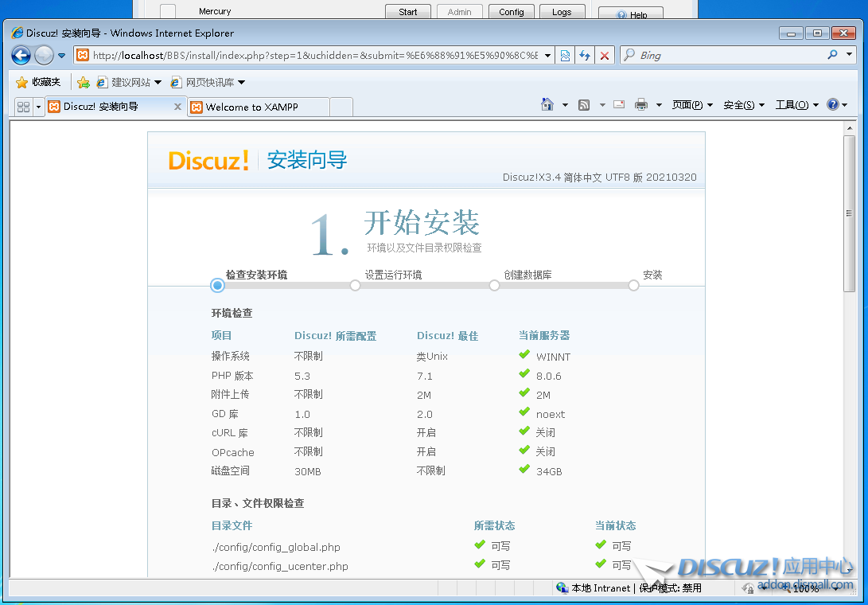This screenshot has height=605, width=868.
Task: Click the add to favorites bar icon
Action: [83, 83]
